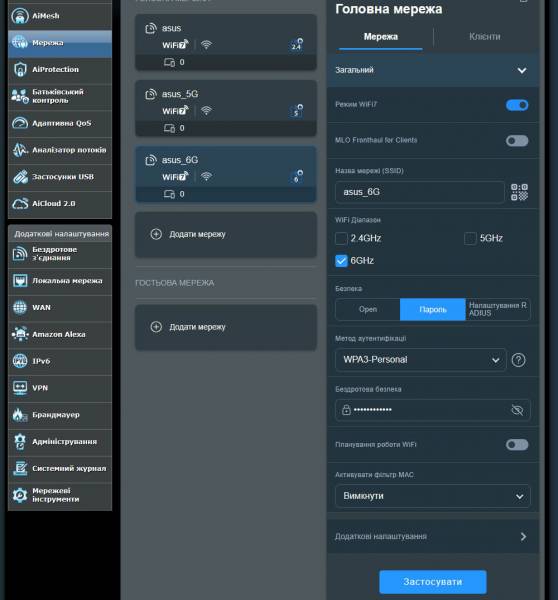Select Open security option
This screenshot has height=600, width=558.
(368, 309)
